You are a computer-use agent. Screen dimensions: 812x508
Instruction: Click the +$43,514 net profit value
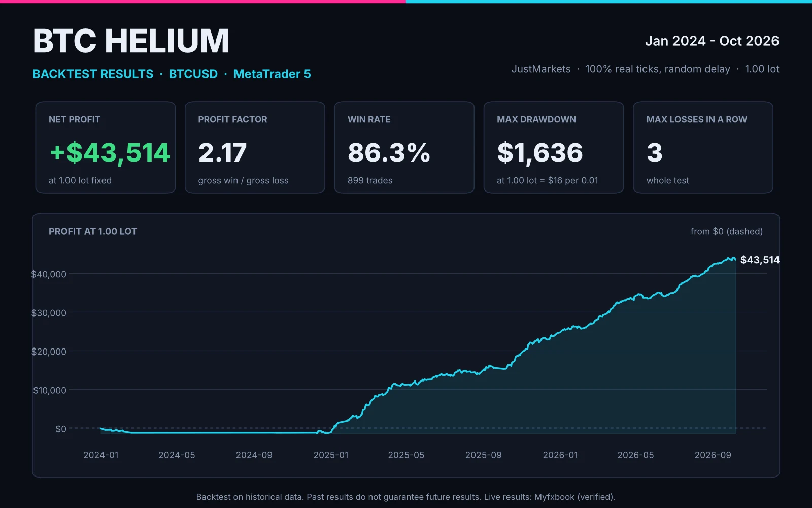click(110, 152)
